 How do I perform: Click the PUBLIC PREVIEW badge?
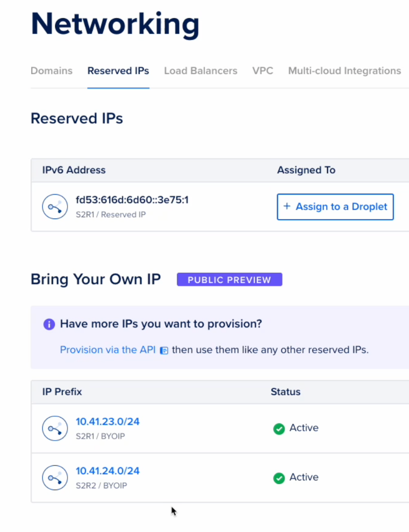tap(229, 280)
